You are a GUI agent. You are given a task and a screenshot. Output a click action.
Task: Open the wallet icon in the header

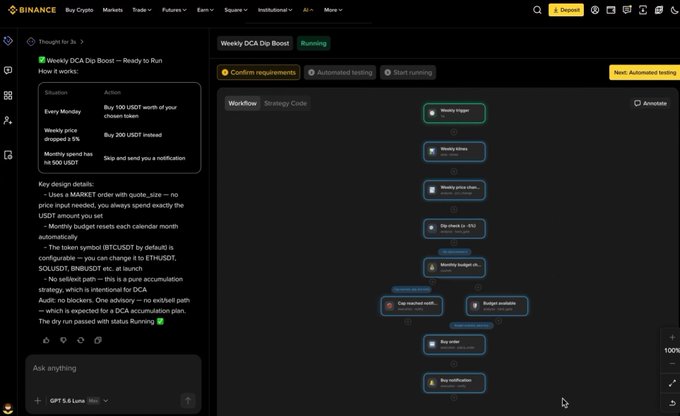[x=611, y=10]
